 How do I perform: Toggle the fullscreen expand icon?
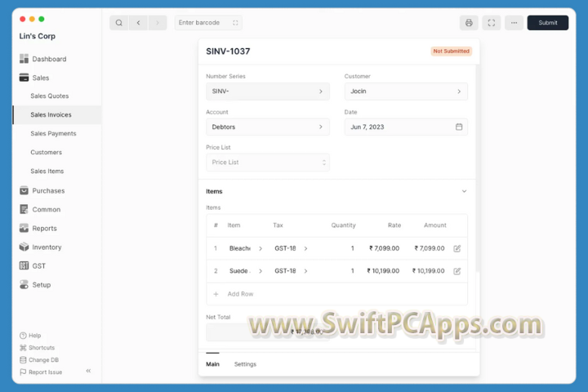(x=492, y=23)
